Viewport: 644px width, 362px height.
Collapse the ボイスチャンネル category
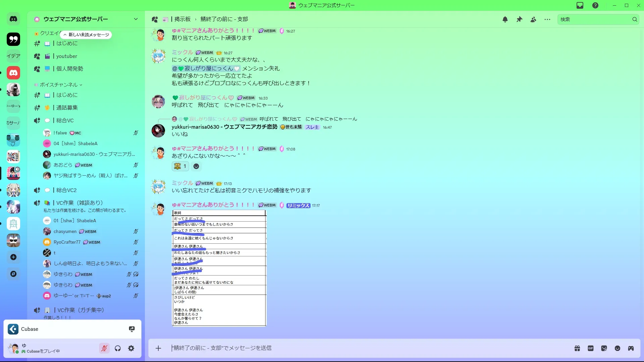(59, 85)
